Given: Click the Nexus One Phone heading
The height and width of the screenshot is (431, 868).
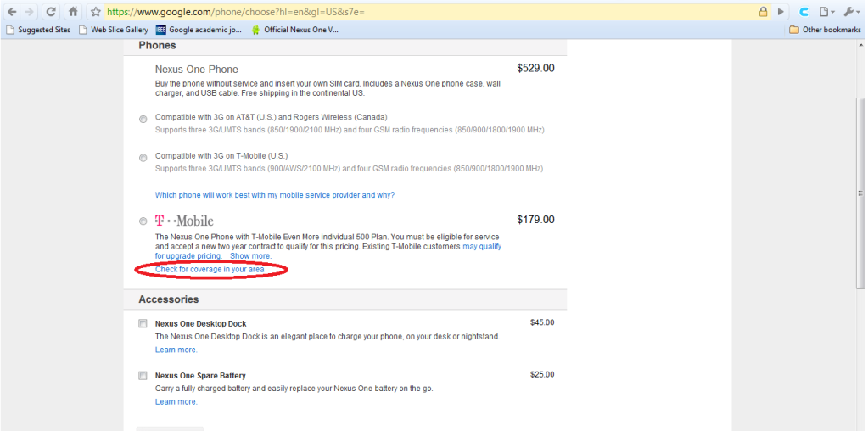Looking at the screenshot, I should (197, 70).
